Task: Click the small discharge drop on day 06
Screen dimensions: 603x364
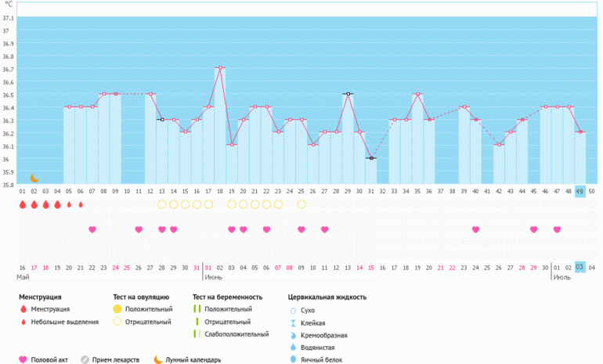Action: [81, 204]
